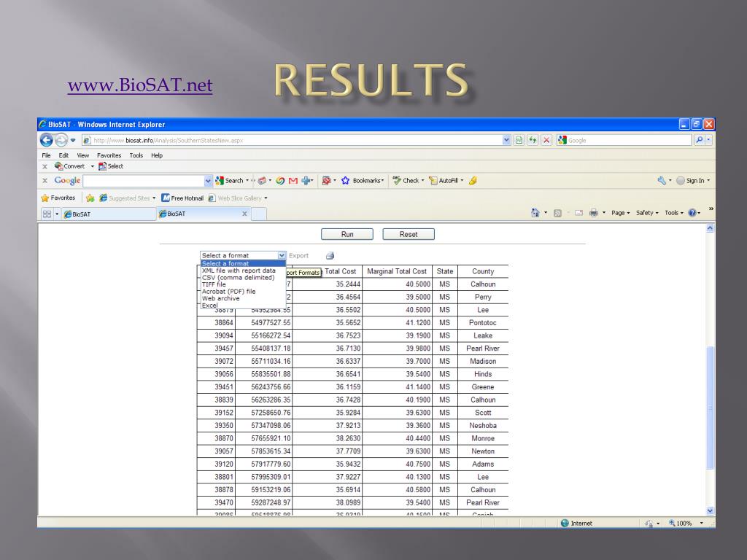Image resolution: width=747 pixels, height=560 pixels.
Task: Click the yellow highlighter icon
Action: tap(473, 181)
